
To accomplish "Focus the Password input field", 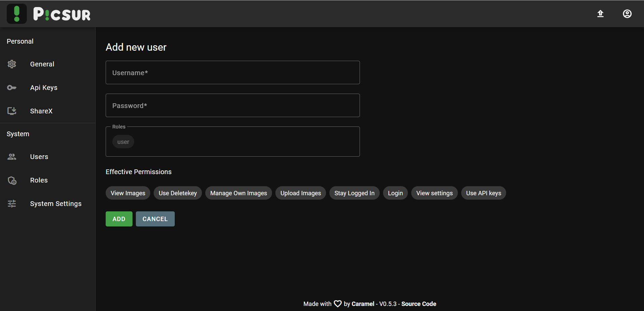I will coord(232,105).
